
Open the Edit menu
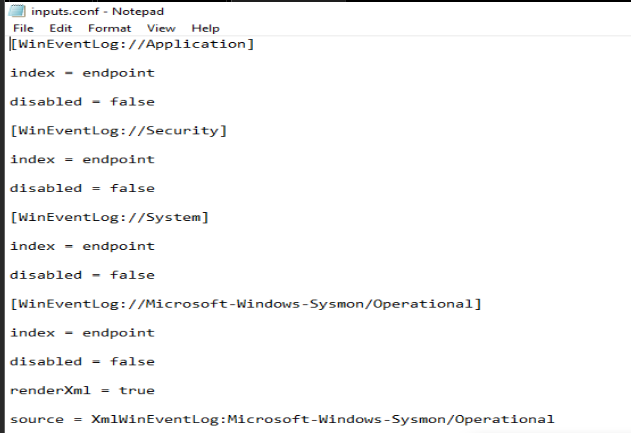coord(60,28)
